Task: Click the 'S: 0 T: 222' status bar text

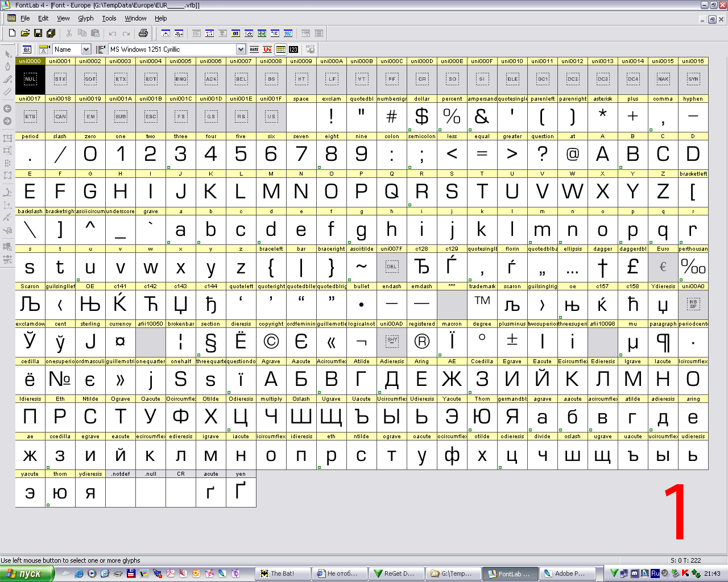Action: tap(685, 560)
